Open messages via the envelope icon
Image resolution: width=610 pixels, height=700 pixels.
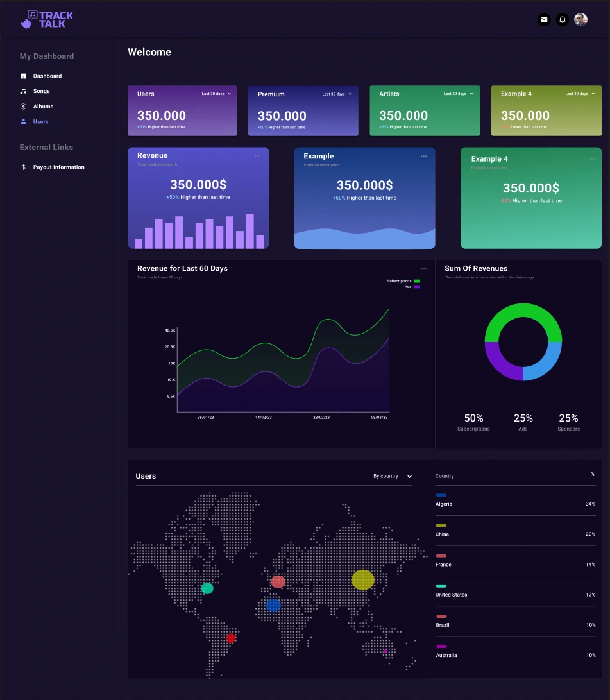pos(544,19)
